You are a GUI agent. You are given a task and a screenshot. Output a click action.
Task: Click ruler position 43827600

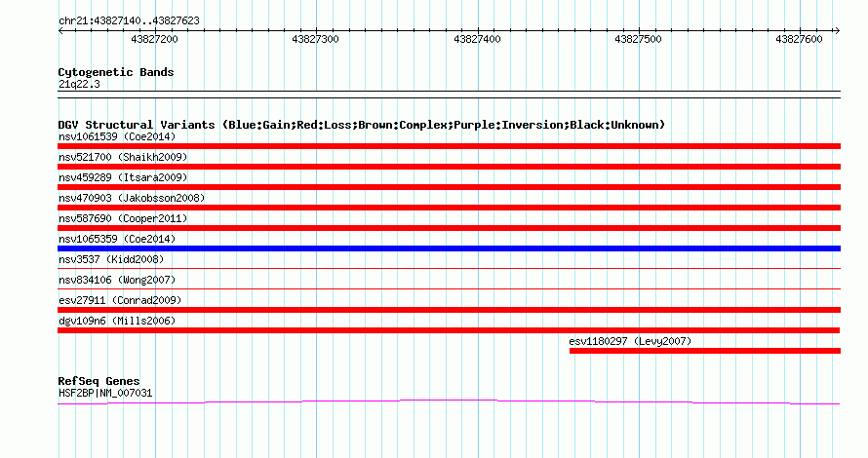point(800,39)
